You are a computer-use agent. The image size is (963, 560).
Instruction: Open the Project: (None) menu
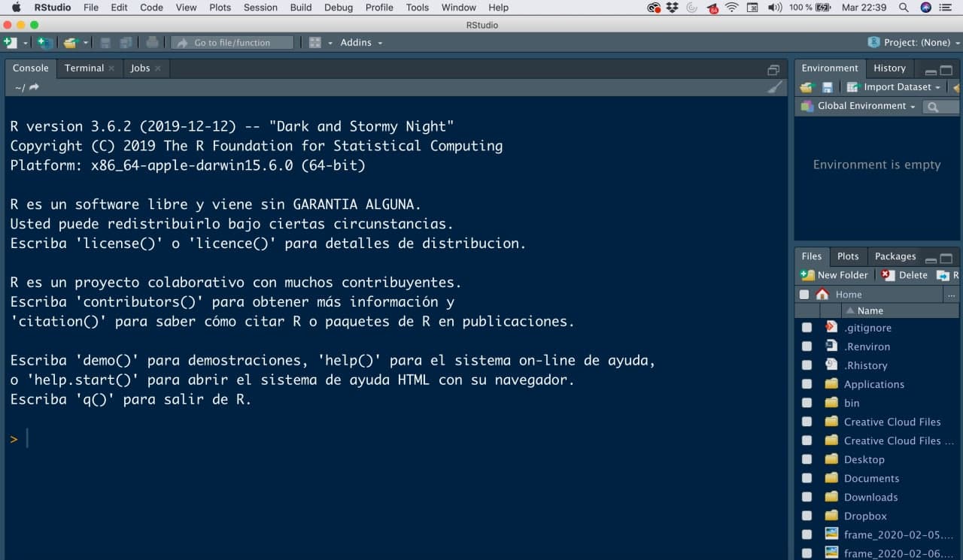913,43
